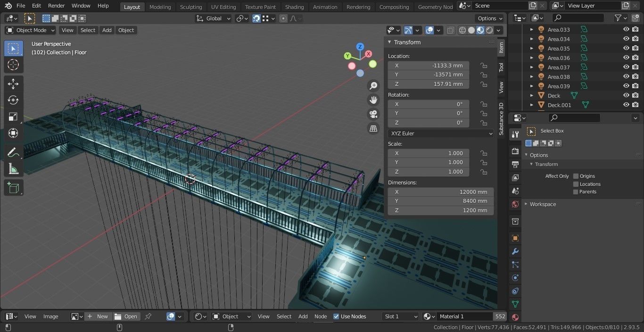This screenshot has height=332, width=644.
Task: Open the Options dropdown in viewport header
Action: 490,18
